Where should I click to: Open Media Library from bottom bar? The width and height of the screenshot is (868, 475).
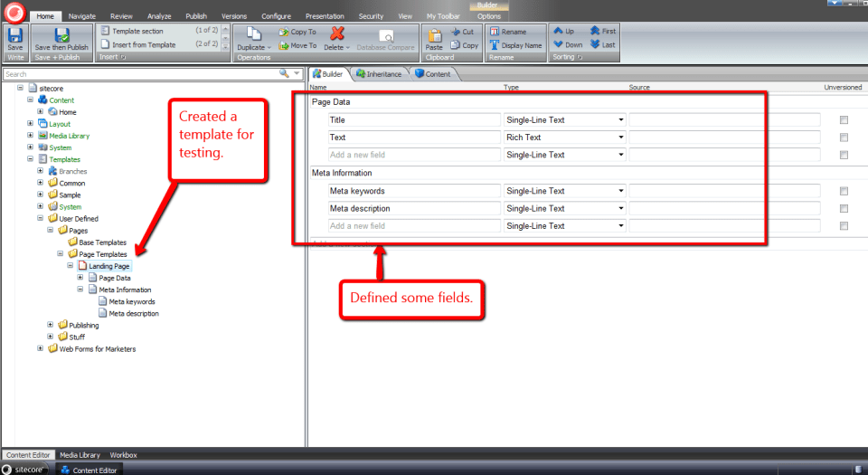click(80, 455)
